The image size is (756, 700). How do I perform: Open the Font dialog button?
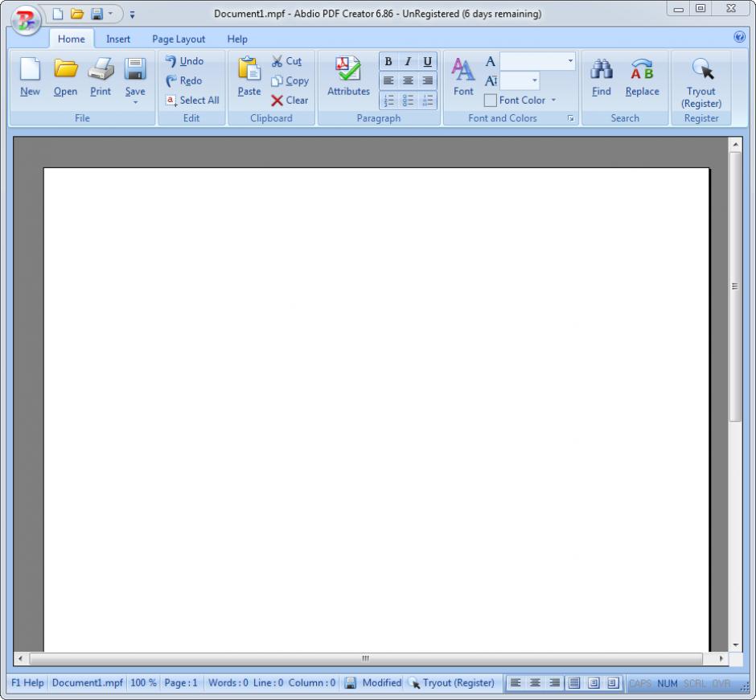(463, 76)
